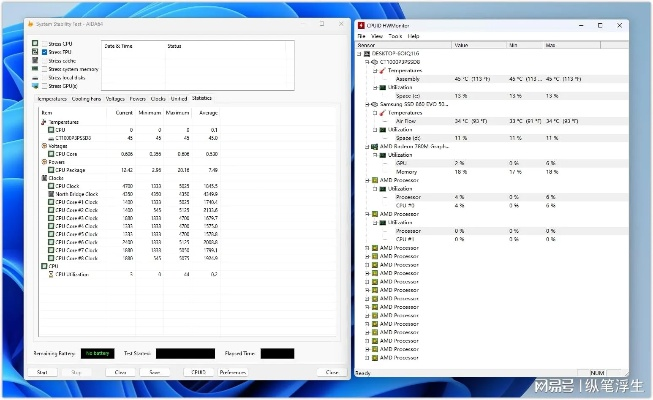Image resolution: width=653 pixels, height=400 pixels.
Task: Click the Clocks icon in statistics list
Action: point(43,178)
